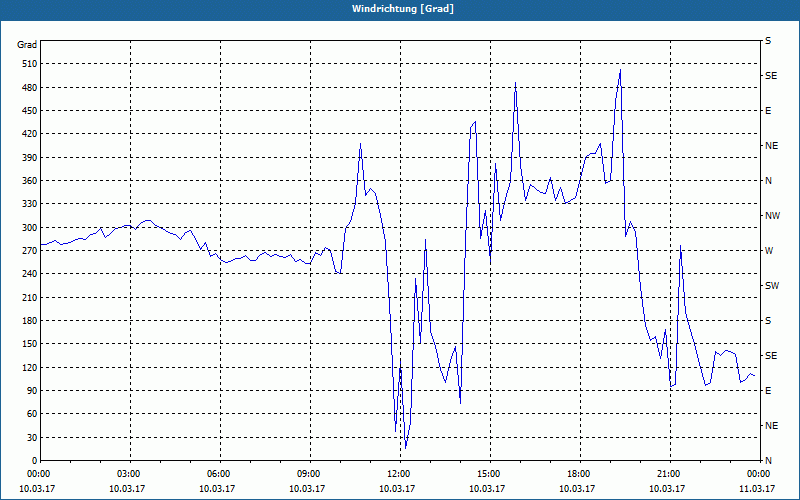The image size is (800, 500).
Task: Click the 10.03.17 date below 21:00
Action: coord(666,488)
